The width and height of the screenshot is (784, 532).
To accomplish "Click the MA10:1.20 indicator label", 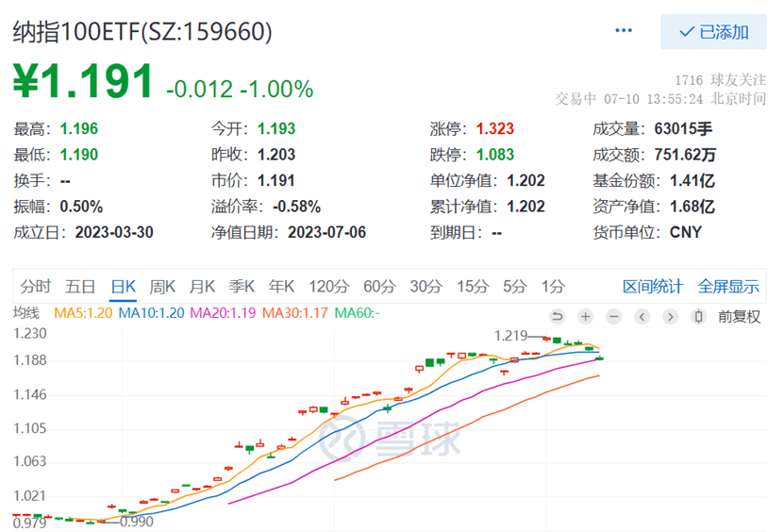I will [152, 313].
